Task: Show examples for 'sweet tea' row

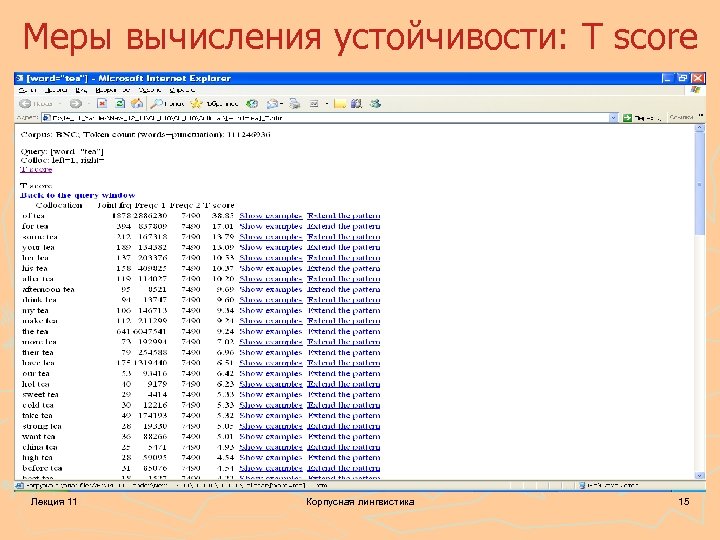Action: pos(270,394)
